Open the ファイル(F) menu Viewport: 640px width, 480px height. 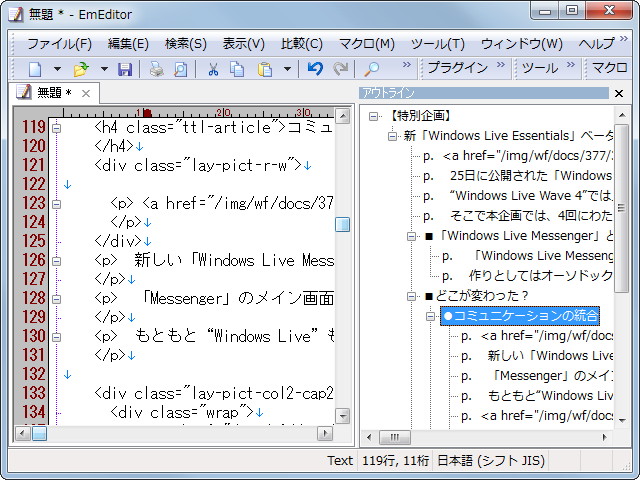coord(60,44)
